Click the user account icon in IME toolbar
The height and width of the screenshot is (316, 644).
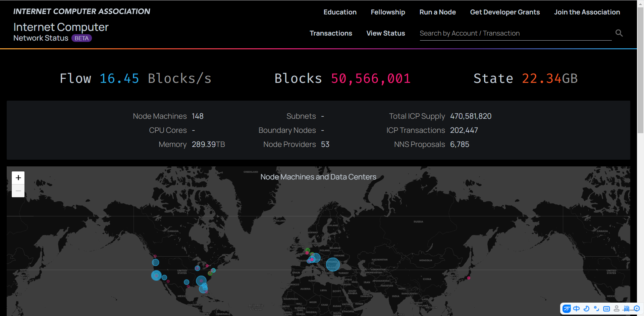coord(616,309)
